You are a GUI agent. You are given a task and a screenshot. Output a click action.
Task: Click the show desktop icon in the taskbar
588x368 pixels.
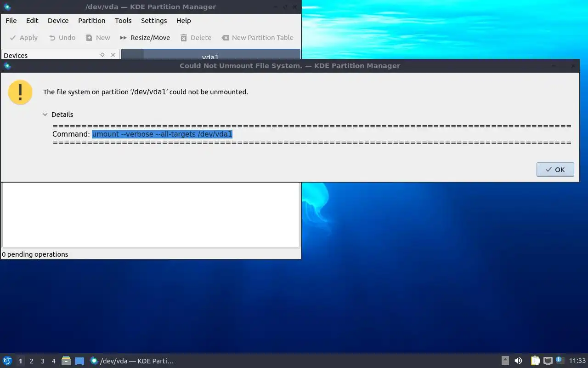[79, 361]
